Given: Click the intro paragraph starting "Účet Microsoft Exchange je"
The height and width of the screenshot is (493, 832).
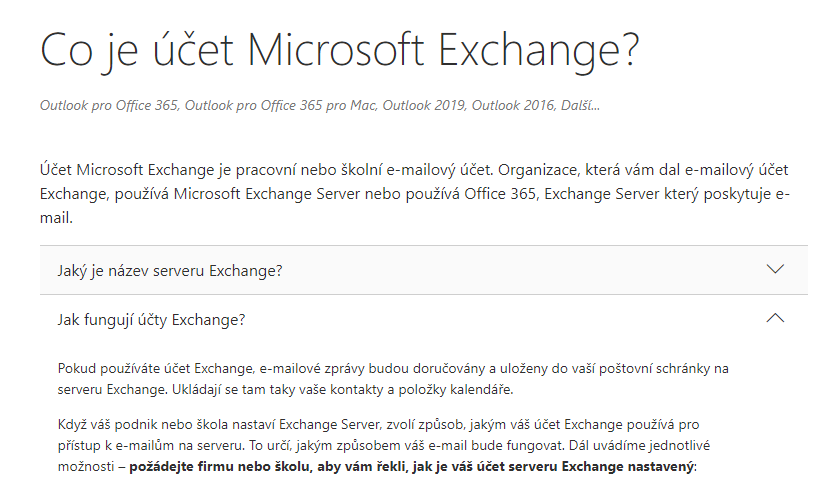Looking at the screenshot, I should click(414, 194).
